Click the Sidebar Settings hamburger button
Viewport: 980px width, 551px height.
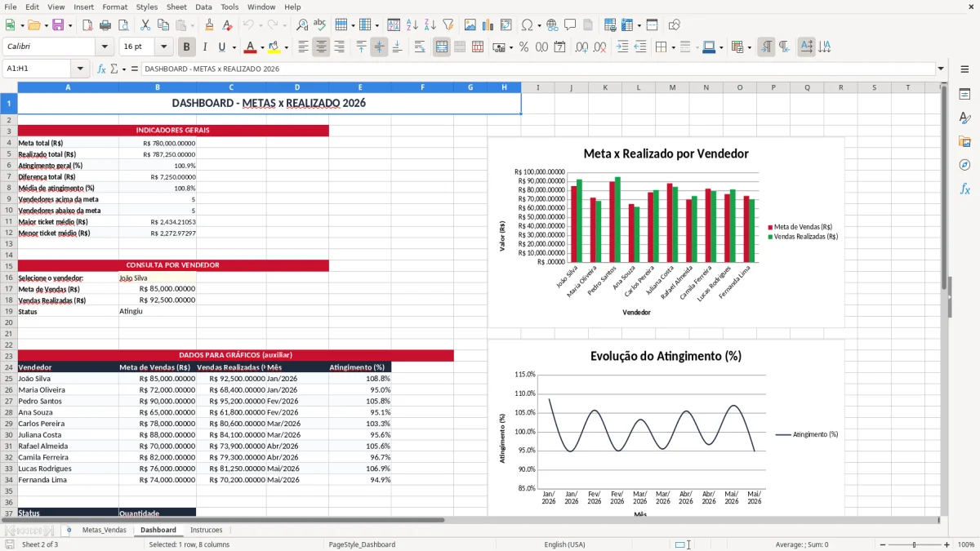[964, 69]
